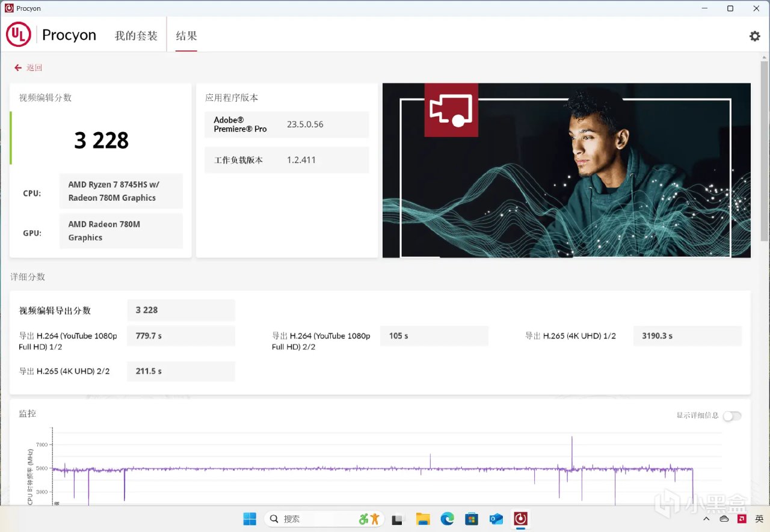Launch Microsoft Edge from the taskbar
The image size is (770, 532).
point(447,519)
